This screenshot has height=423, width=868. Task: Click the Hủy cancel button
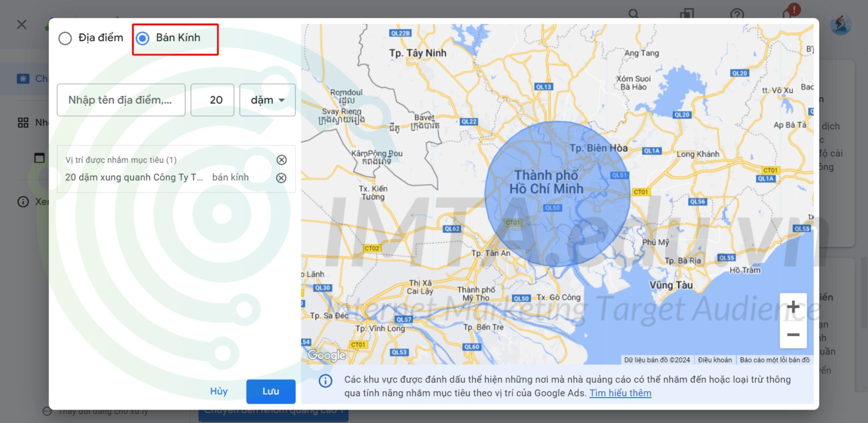point(219,391)
